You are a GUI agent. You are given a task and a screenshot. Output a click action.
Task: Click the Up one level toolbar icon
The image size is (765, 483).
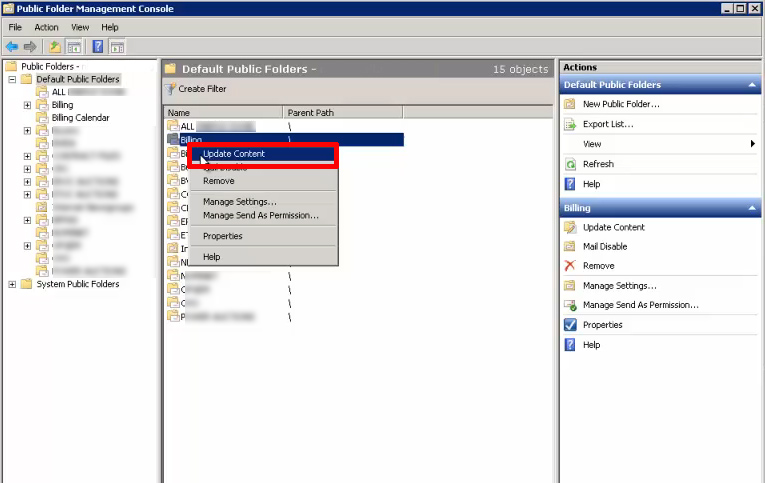(55, 47)
